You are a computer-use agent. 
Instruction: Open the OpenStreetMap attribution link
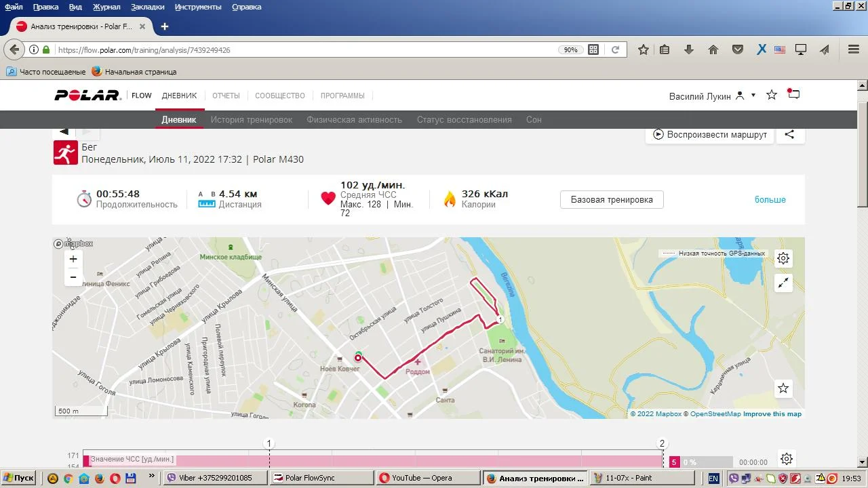(x=715, y=414)
